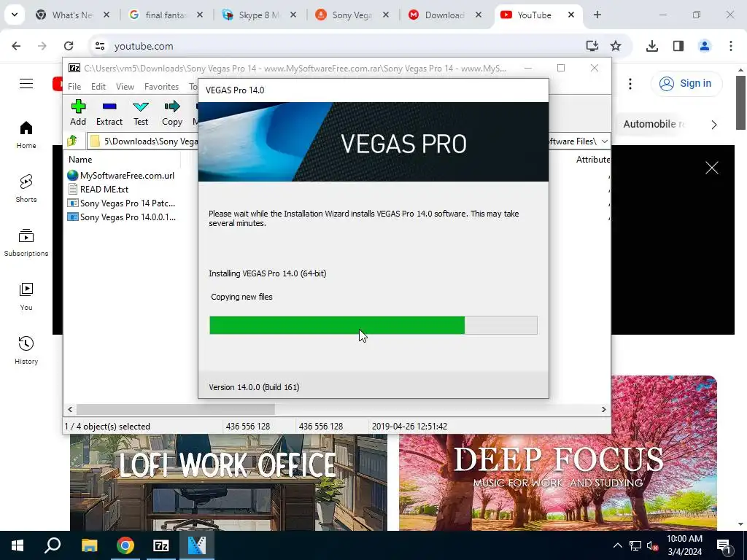Sort 7-Zip list by Name column
The image size is (747, 560).
click(x=122, y=160)
